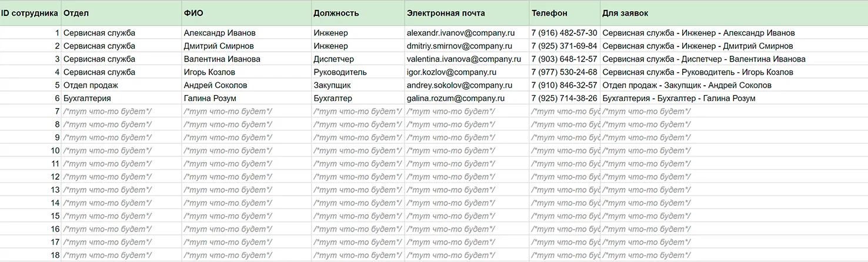The height and width of the screenshot is (262, 868).
Task: Select 'Отдел продаж - Закупщик - Андрей Соколов' cell
Action: 734,85
